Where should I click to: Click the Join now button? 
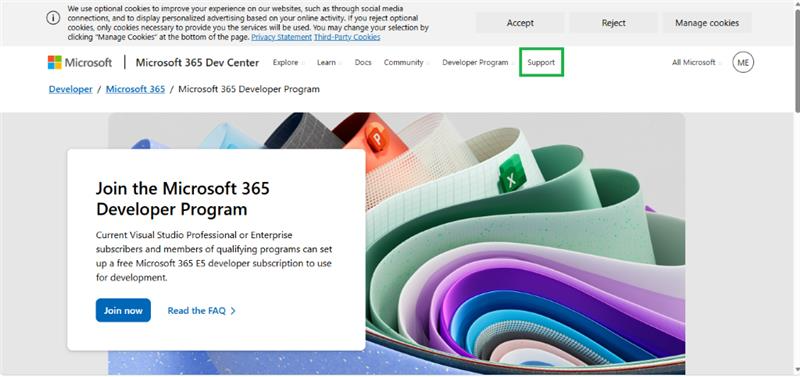(123, 310)
